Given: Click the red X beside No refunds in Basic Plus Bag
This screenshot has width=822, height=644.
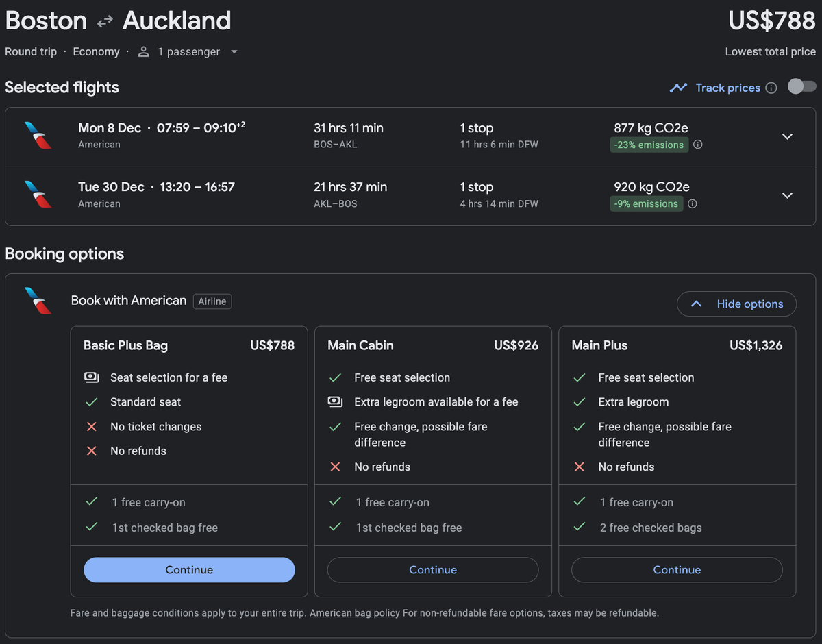Looking at the screenshot, I should pos(91,451).
